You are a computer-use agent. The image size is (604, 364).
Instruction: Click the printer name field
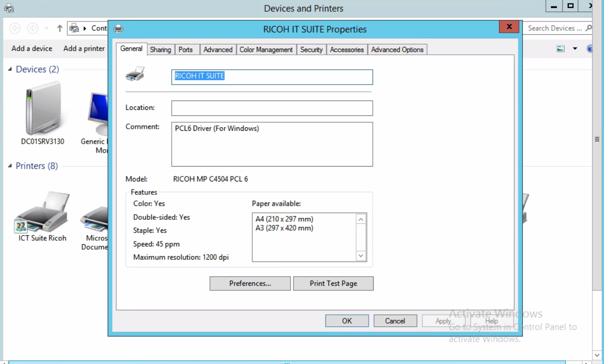coord(272,77)
